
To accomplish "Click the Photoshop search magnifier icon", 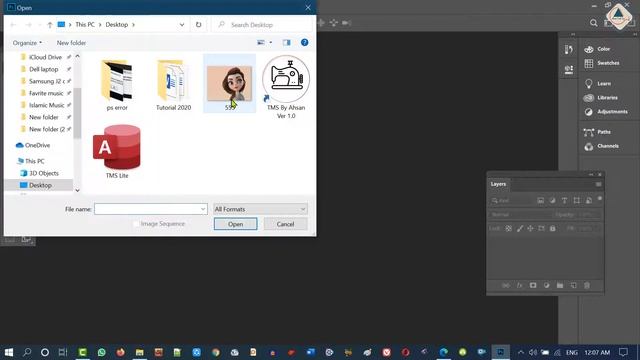I will [593, 23].
